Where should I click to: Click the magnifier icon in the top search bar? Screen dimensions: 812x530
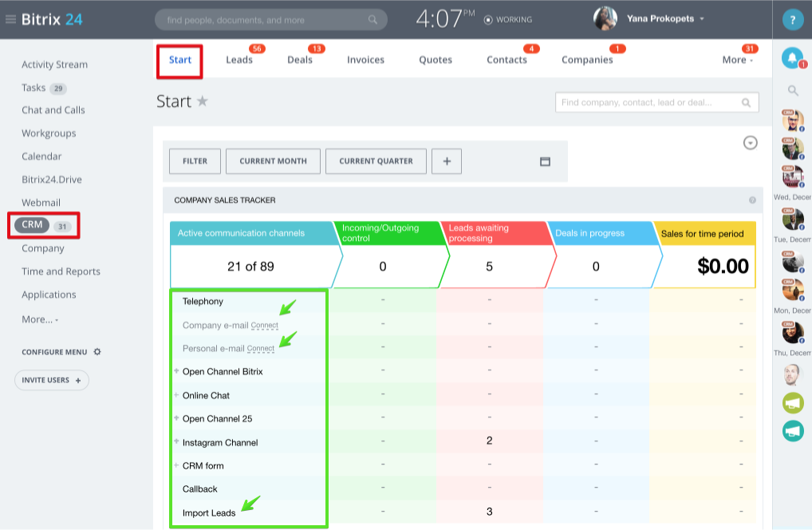(x=372, y=20)
